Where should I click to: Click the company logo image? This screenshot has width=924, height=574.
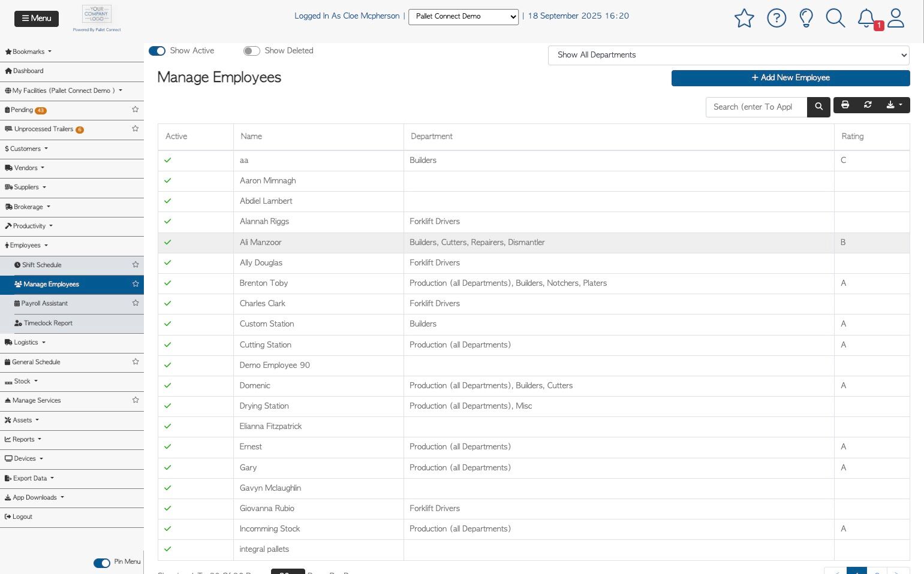[x=97, y=14]
